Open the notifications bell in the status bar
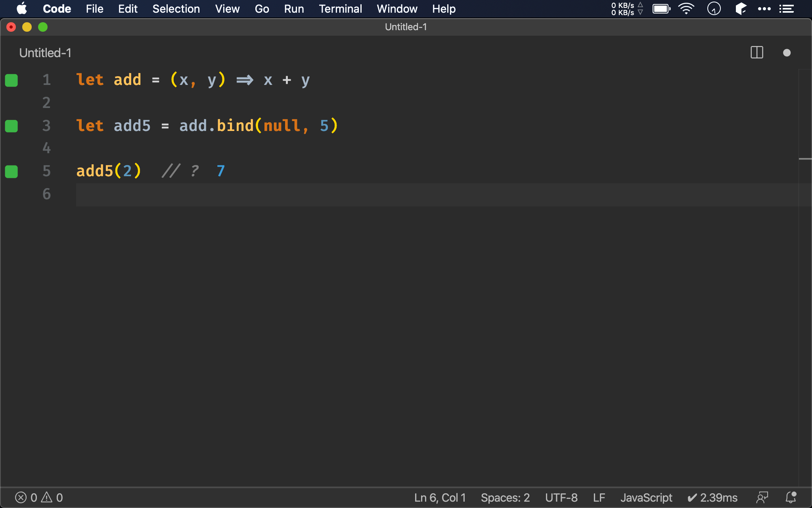812x508 pixels. [791, 497]
